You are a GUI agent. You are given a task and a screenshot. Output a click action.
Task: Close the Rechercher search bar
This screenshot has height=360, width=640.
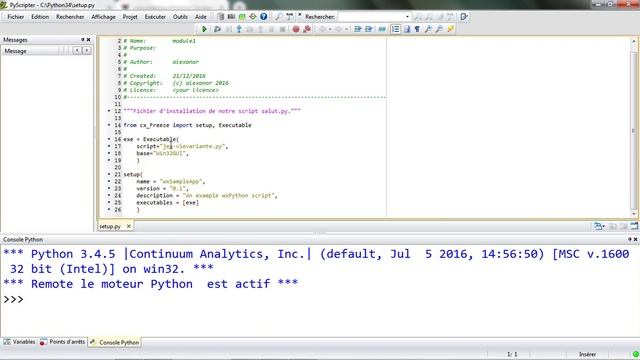(300, 15)
